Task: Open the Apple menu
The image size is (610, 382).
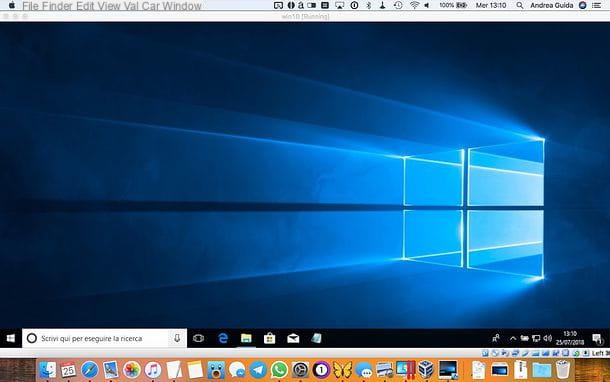Action: (12, 5)
